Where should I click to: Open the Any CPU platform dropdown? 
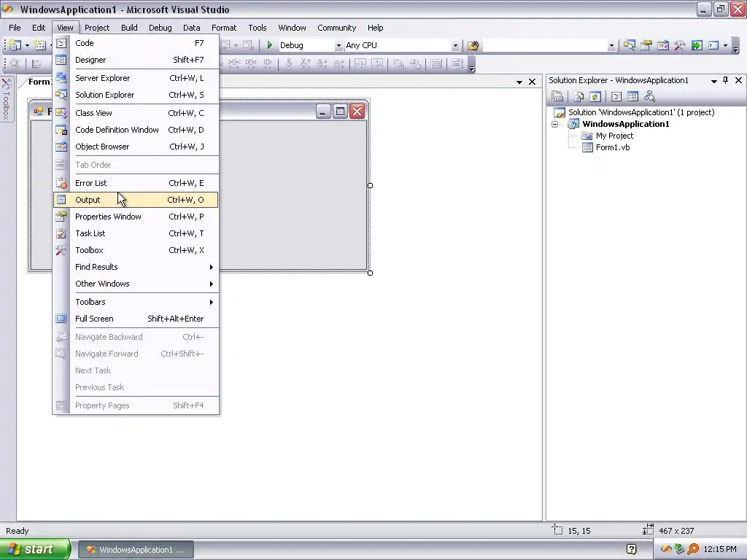tap(455, 46)
